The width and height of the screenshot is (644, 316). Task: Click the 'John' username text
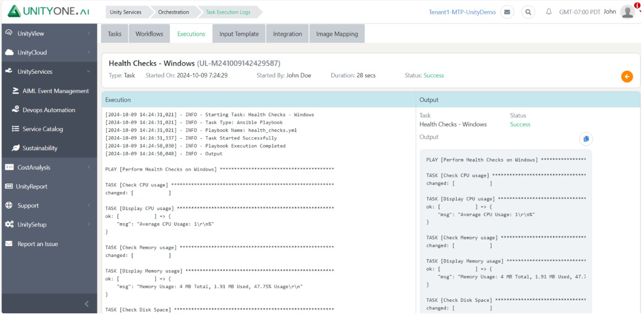coord(609,12)
